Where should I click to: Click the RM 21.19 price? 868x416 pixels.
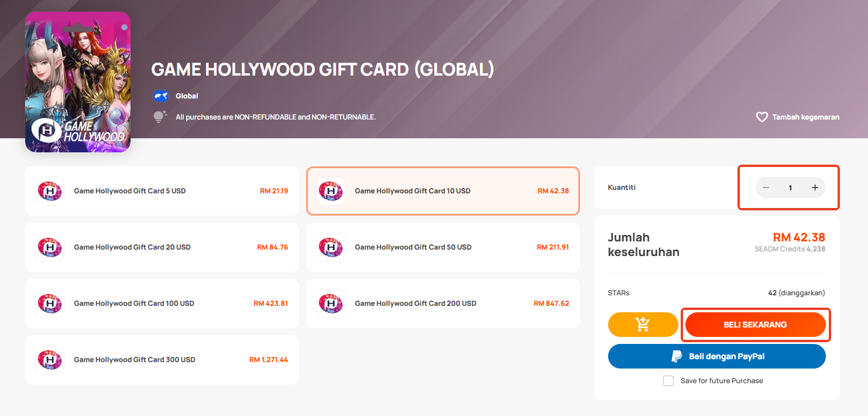point(274,191)
